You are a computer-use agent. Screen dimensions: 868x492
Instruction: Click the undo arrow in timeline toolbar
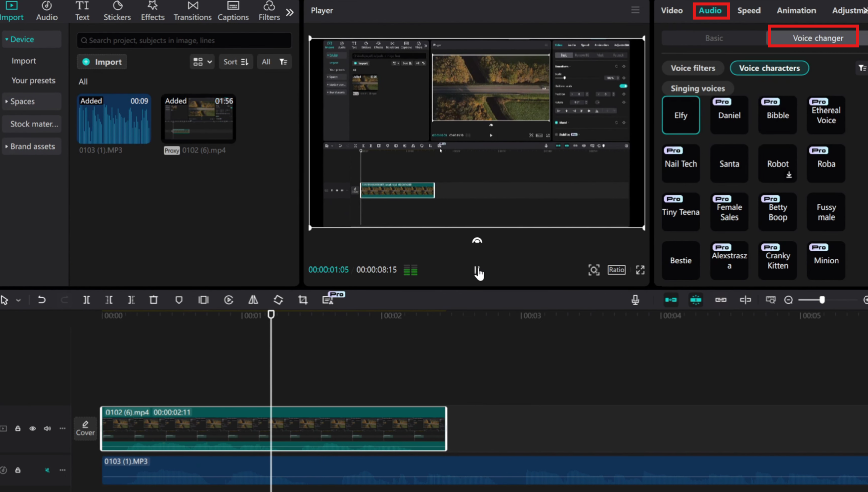tap(42, 300)
